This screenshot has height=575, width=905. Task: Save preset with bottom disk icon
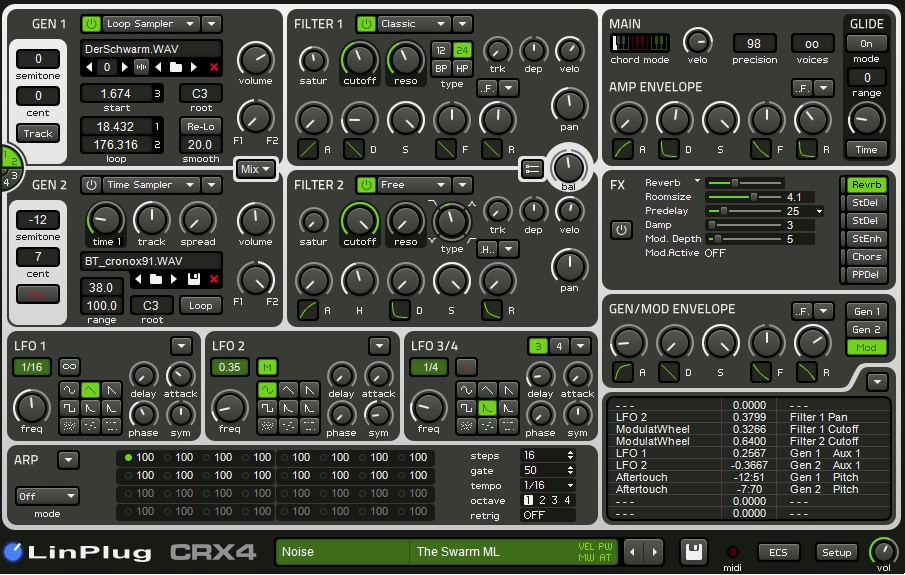tap(694, 551)
